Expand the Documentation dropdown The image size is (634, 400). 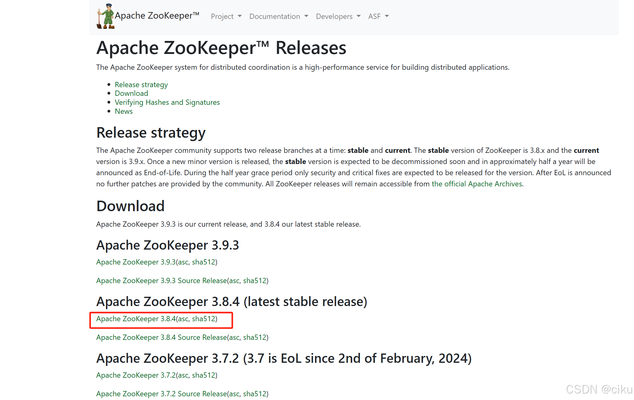coord(277,16)
